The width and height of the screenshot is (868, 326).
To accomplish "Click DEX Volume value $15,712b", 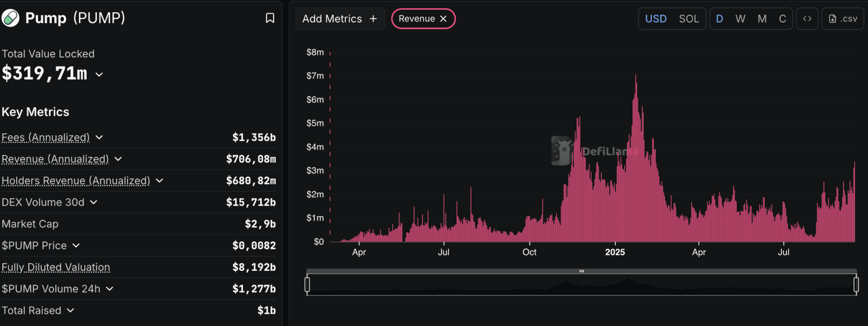I will 251,202.
